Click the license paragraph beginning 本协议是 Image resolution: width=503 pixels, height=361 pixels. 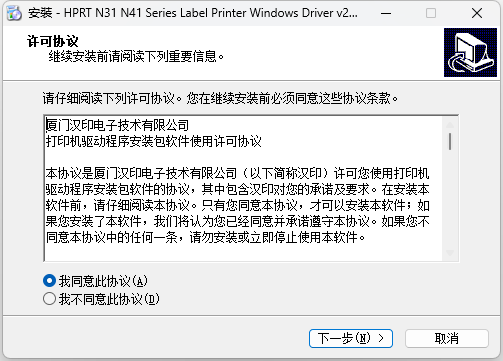click(237, 205)
